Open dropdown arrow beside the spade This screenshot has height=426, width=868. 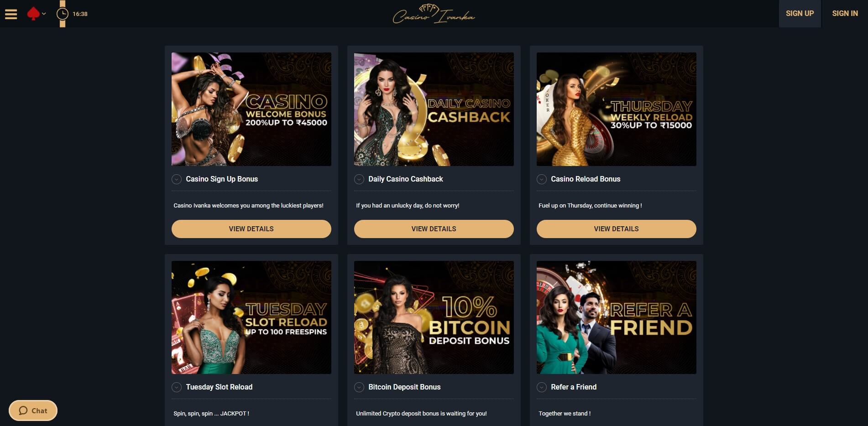[44, 14]
